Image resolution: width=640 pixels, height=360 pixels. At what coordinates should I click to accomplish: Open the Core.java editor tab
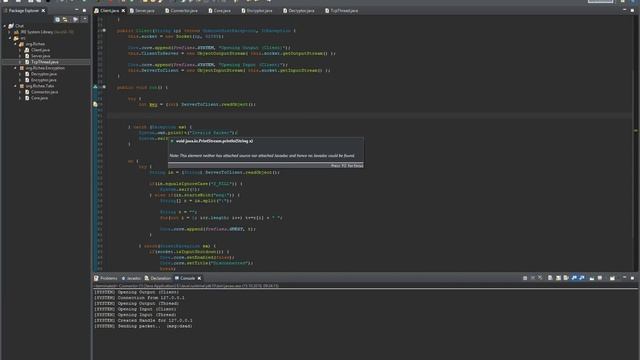point(220,11)
